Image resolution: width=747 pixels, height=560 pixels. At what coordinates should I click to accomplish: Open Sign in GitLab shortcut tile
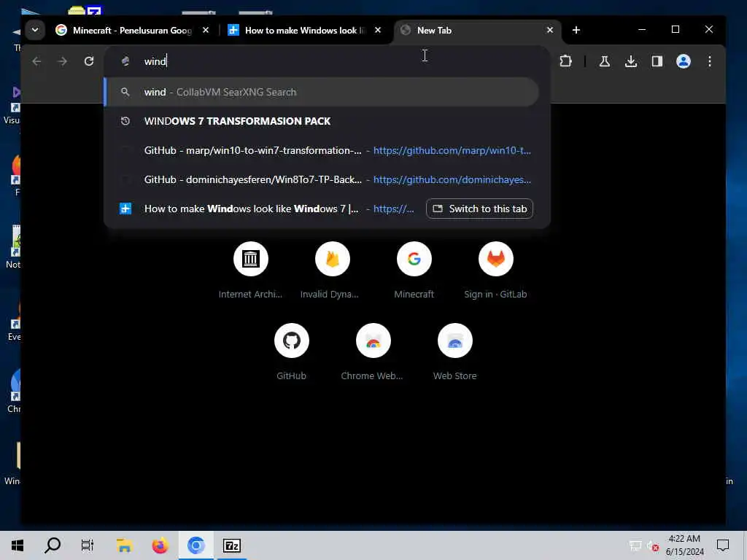click(x=495, y=270)
